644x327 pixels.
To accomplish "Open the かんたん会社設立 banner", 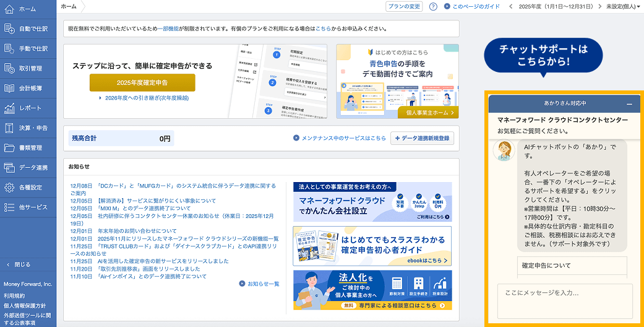I will click(x=372, y=202).
